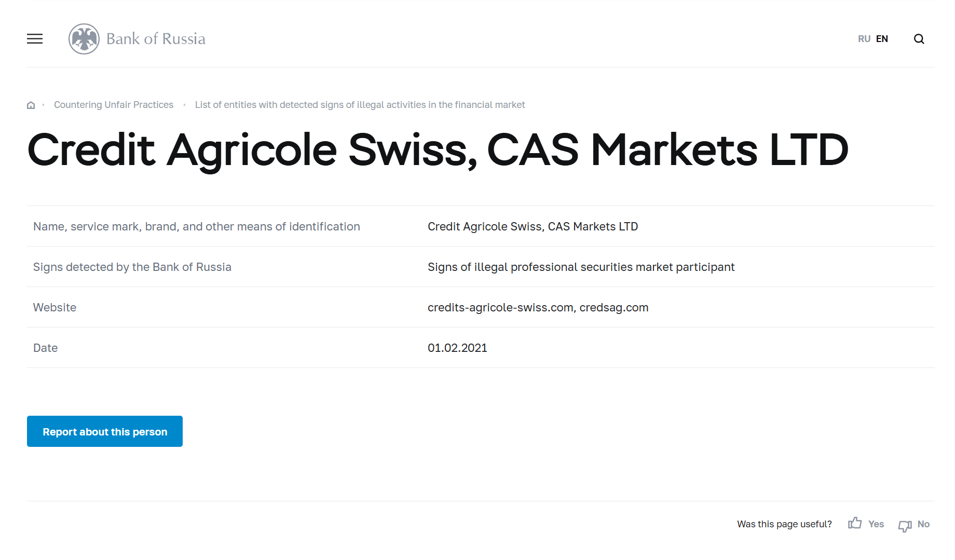Open the search magnifier icon

919,39
